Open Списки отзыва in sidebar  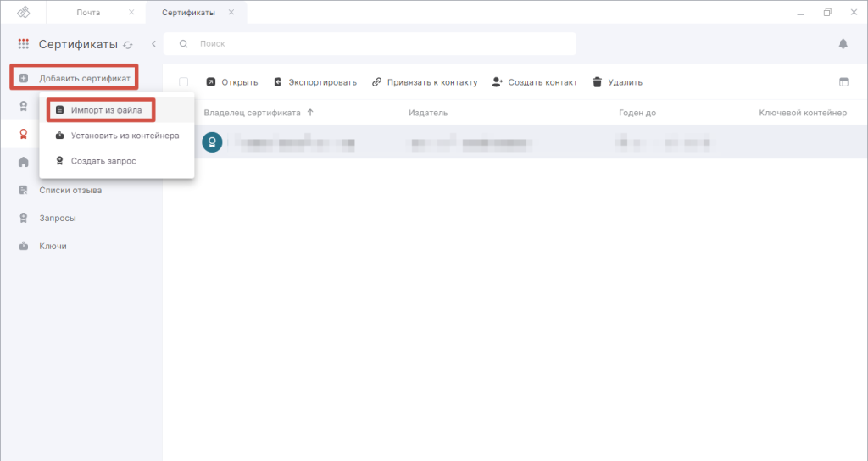tap(70, 190)
